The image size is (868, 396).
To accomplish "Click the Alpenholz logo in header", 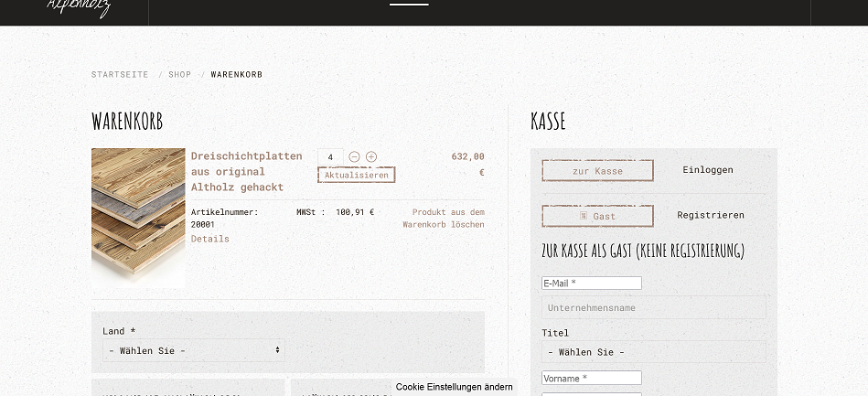I will pyautogui.click(x=79, y=8).
